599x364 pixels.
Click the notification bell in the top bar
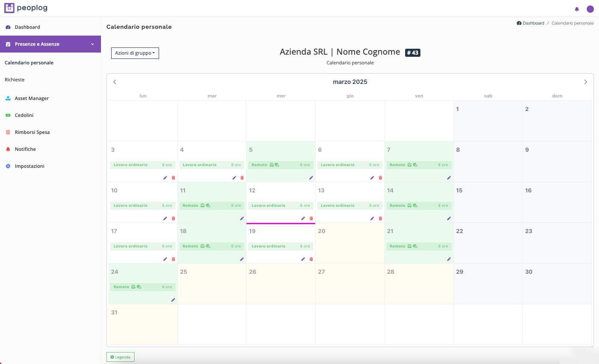point(577,8)
